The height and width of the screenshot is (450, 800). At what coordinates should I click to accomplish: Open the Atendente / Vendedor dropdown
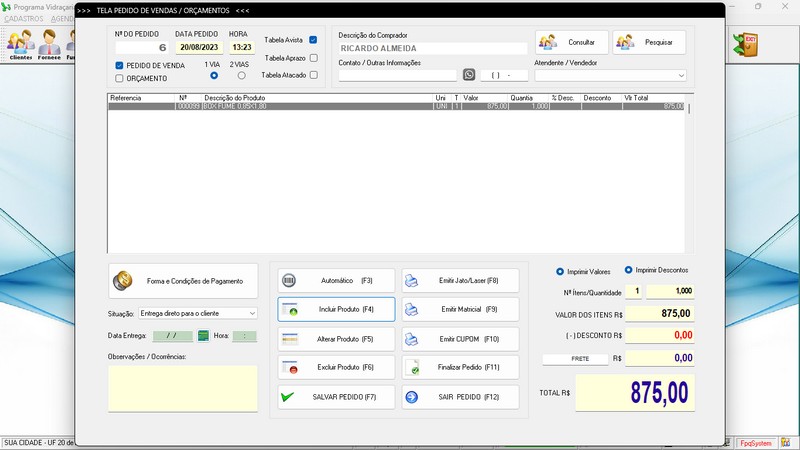[x=610, y=76]
